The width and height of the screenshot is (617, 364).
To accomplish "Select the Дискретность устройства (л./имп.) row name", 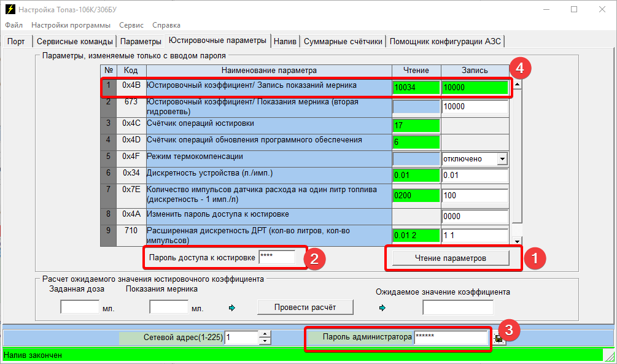I will point(269,176).
